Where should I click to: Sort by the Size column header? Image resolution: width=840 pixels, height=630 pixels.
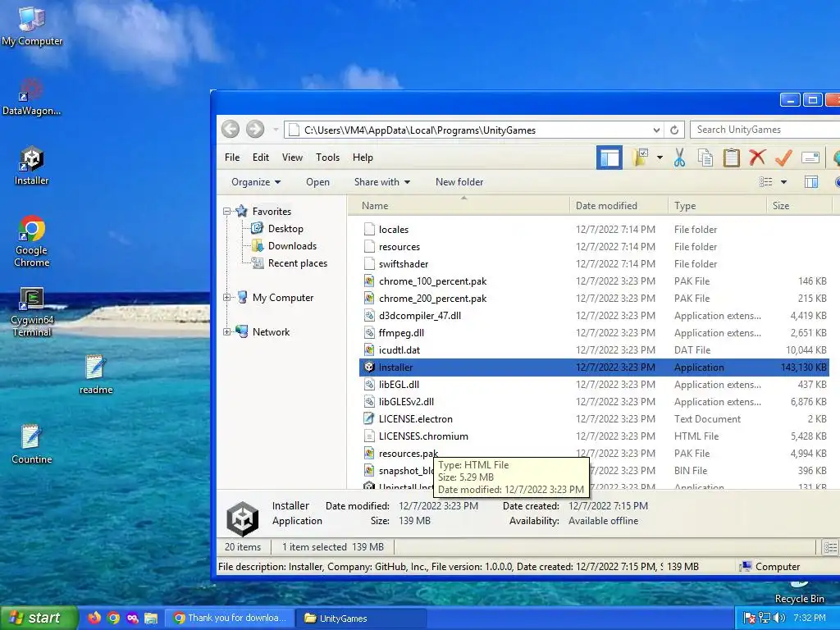click(799, 206)
